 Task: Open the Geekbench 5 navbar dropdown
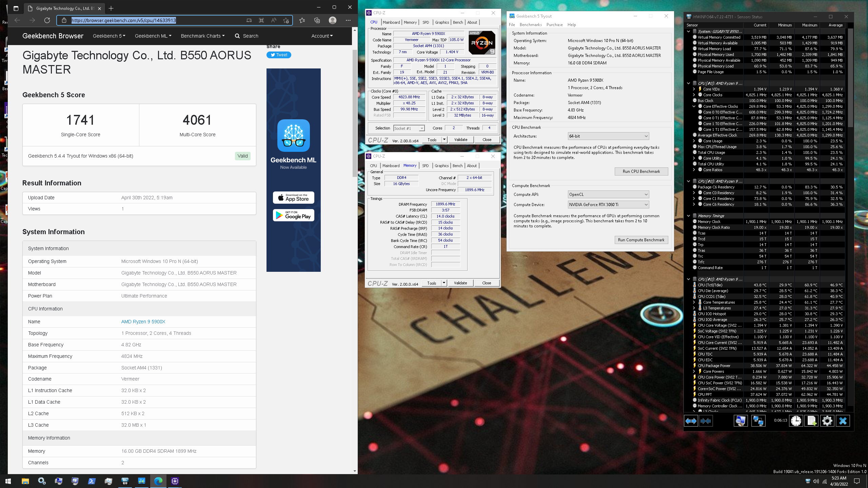tap(109, 36)
